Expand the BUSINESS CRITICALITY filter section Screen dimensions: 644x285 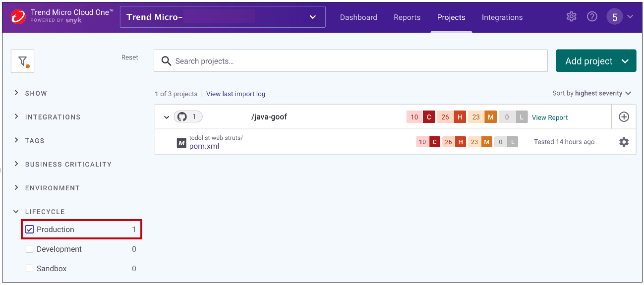point(62,164)
